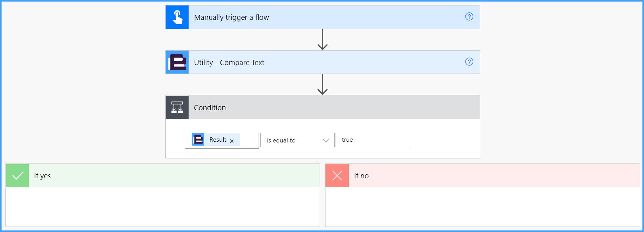Image resolution: width=644 pixels, height=232 pixels.
Task: Click the connector icon inside the Result token
Action: 198,139
